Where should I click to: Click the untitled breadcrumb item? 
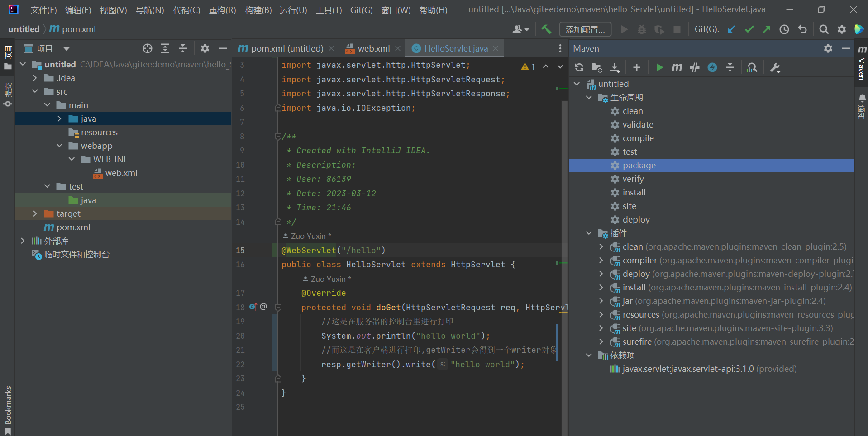point(24,29)
